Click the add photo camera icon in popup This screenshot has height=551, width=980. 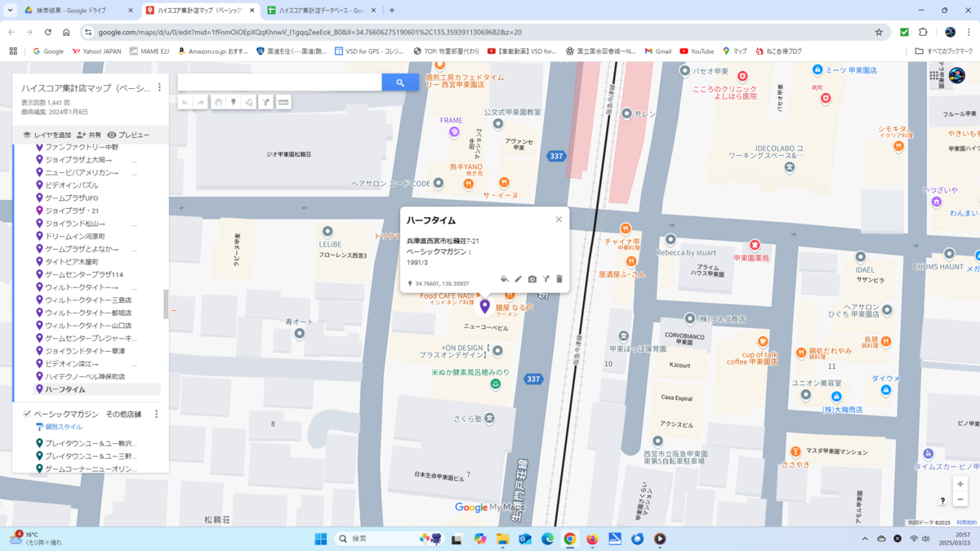(x=532, y=279)
